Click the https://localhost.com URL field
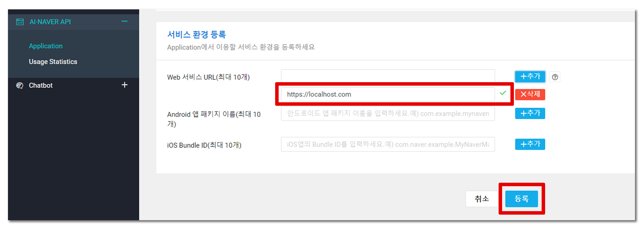Viewport: 644px width, 233px height. coord(388,94)
